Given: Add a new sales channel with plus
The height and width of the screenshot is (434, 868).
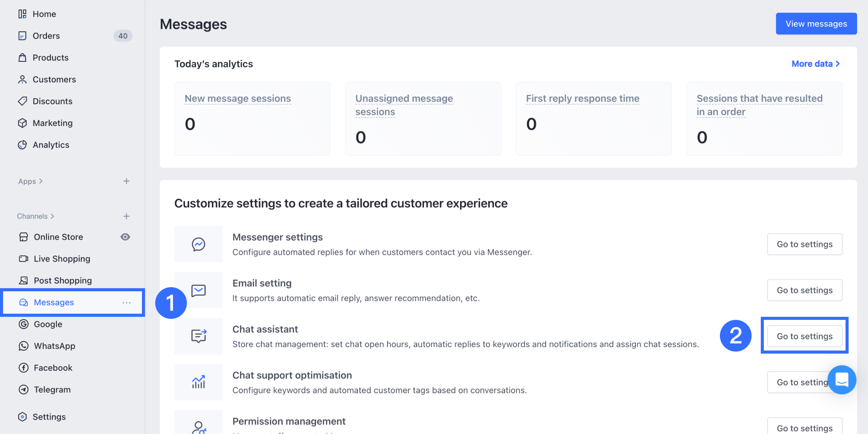Looking at the screenshot, I should click(x=126, y=216).
